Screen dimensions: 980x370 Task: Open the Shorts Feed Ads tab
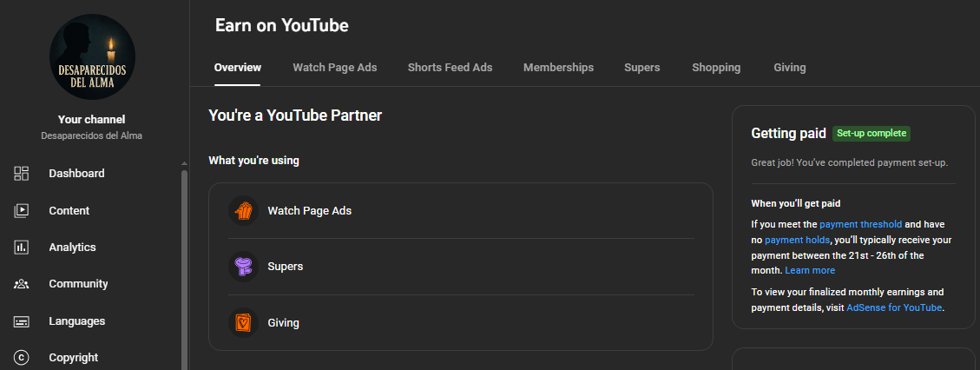pyautogui.click(x=450, y=68)
